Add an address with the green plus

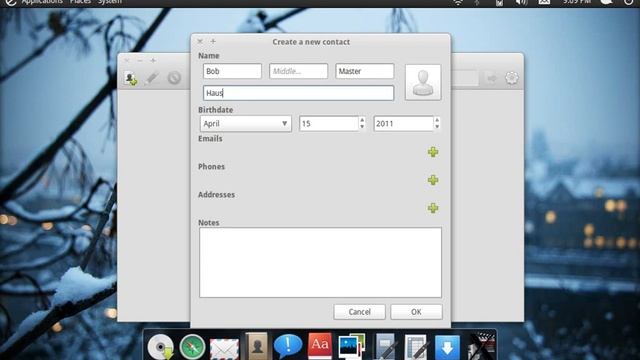433,208
